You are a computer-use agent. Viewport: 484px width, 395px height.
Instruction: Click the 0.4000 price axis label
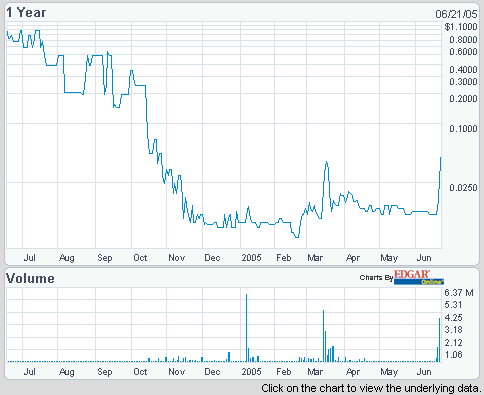click(x=463, y=70)
